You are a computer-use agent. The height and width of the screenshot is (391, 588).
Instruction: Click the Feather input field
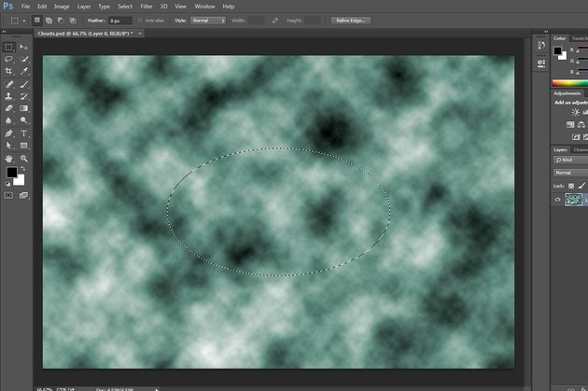[x=120, y=21]
